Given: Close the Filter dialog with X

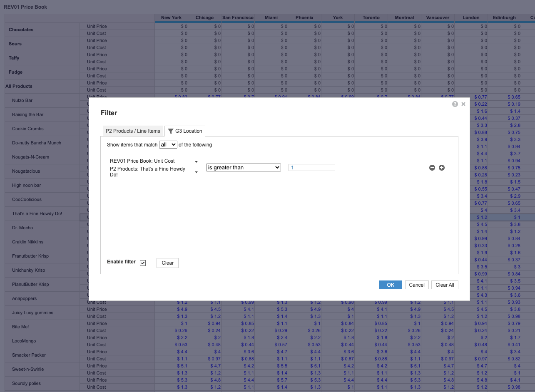Looking at the screenshot, I should pos(463,104).
